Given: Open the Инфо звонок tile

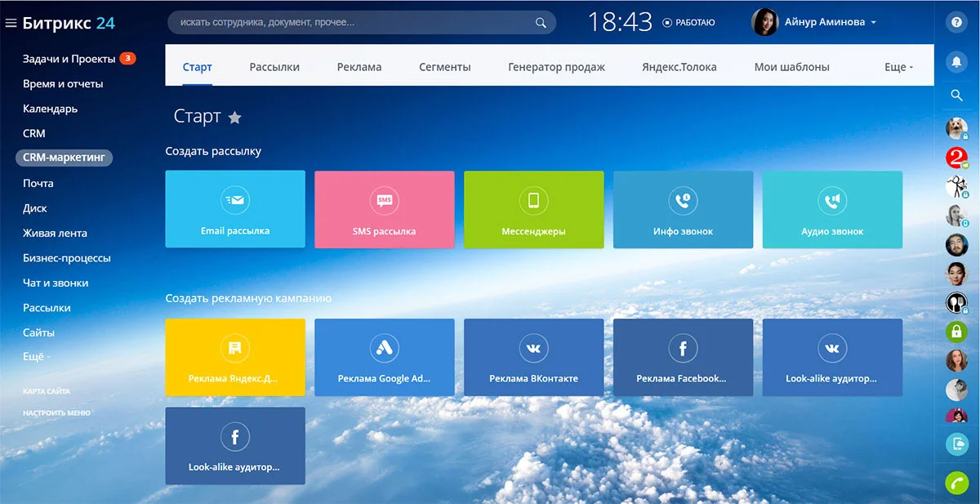Looking at the screenshot, I should (x=683, y=209).
